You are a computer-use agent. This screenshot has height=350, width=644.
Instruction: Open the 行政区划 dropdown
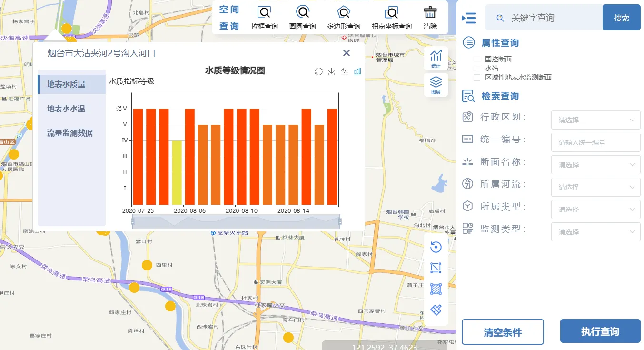tap(595, 120)
